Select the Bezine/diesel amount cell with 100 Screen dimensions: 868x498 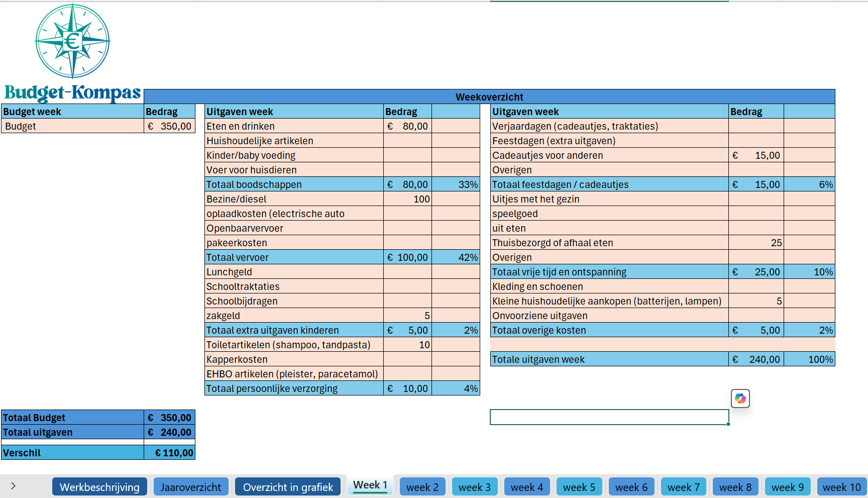click(407, 199)
